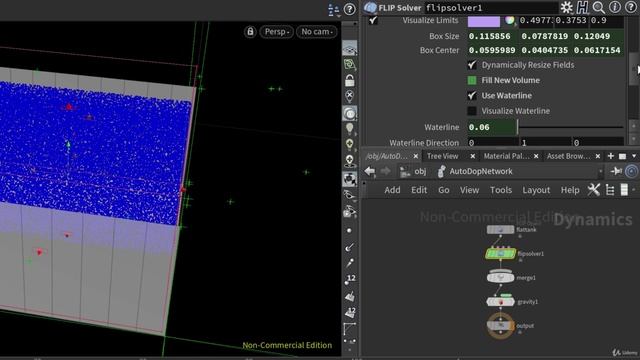This screenshot has width=640, height=360.
Task: Open parameter pane help question mark
Action: (631, 7)
